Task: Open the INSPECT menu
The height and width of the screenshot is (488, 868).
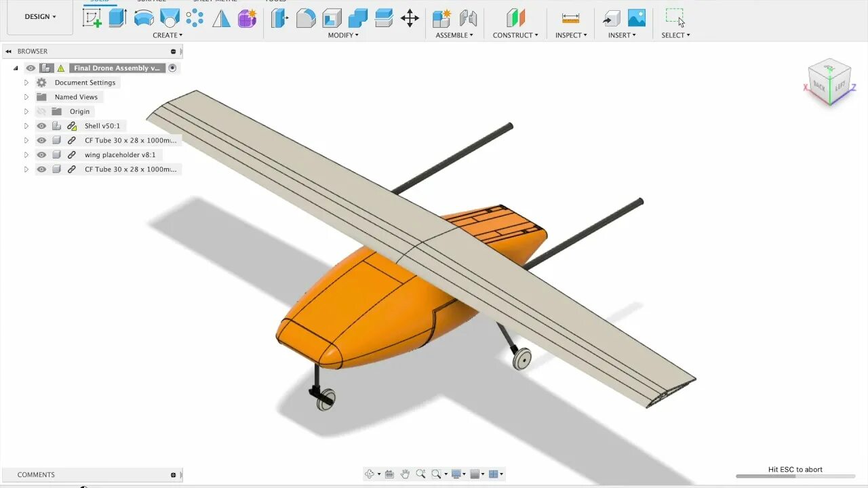Action: (571, 35)
